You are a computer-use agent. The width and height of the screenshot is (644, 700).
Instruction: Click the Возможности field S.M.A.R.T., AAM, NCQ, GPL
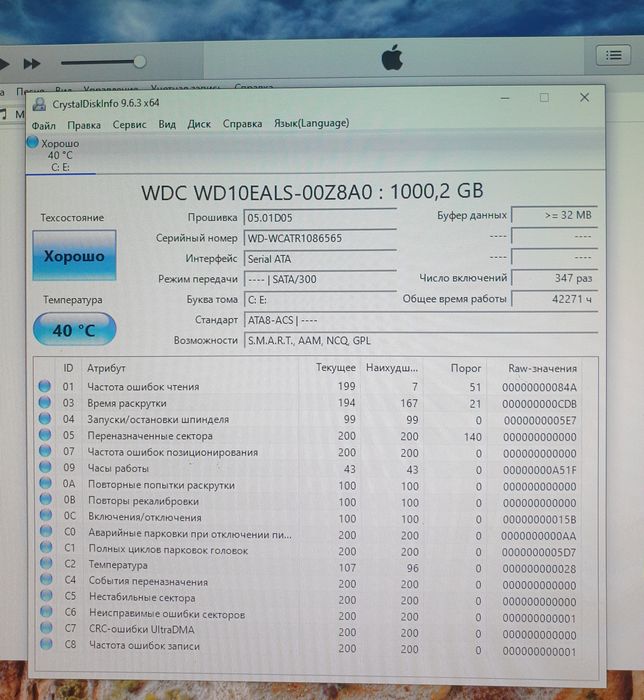tap(420, 341)
